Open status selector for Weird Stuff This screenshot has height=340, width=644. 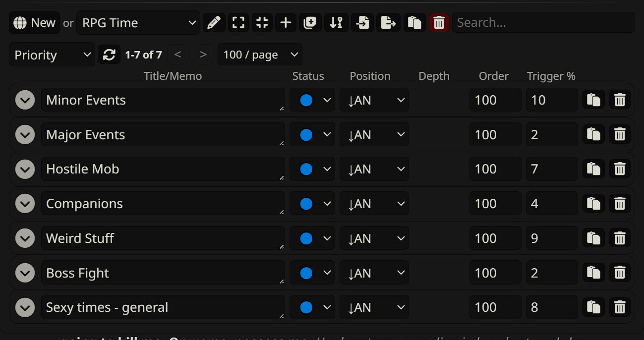312,238
